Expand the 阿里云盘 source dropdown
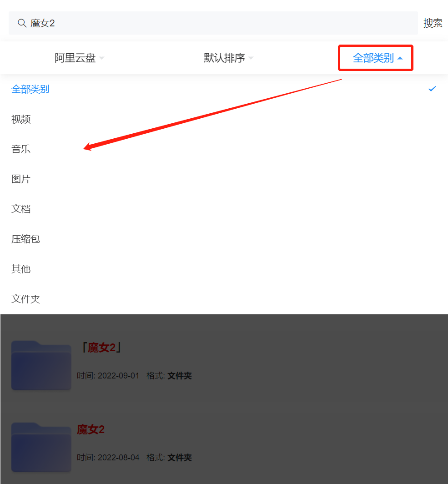448x484 pixels. point(79,58)
